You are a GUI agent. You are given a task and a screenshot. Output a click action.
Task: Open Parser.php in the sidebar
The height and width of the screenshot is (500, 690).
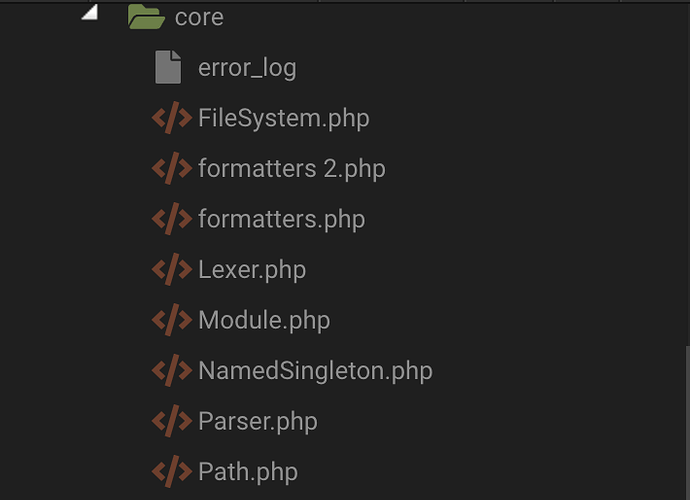(258, 422)
